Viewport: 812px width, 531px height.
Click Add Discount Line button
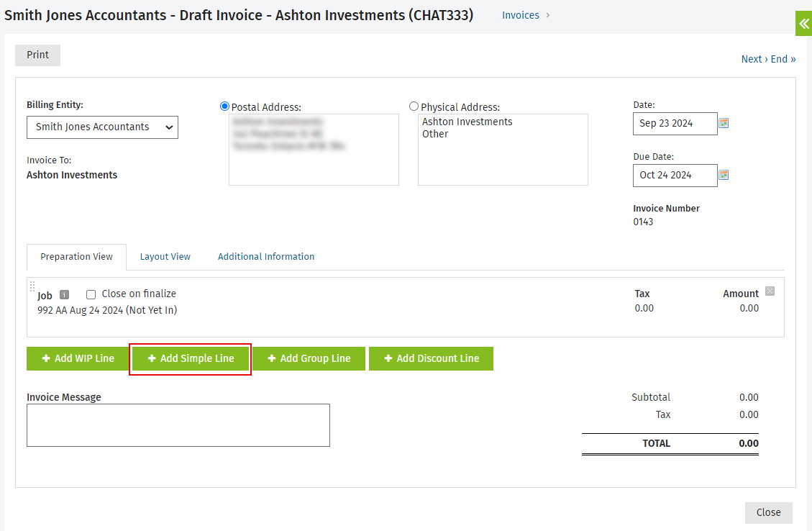tap(431, 358)
